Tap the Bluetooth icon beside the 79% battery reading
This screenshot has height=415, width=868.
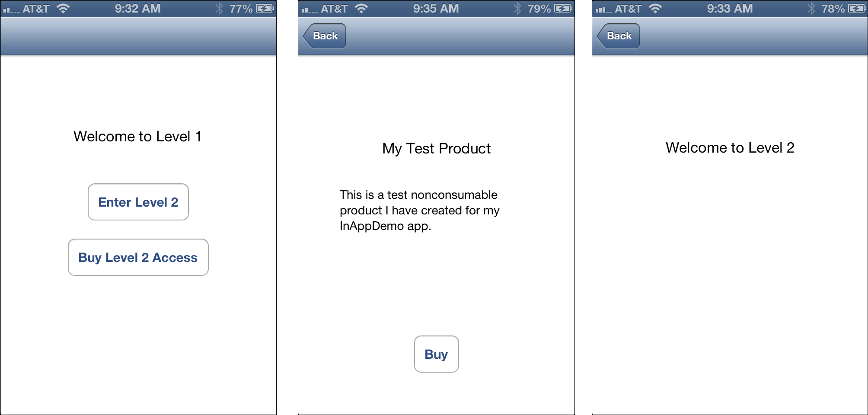point(517,8)
